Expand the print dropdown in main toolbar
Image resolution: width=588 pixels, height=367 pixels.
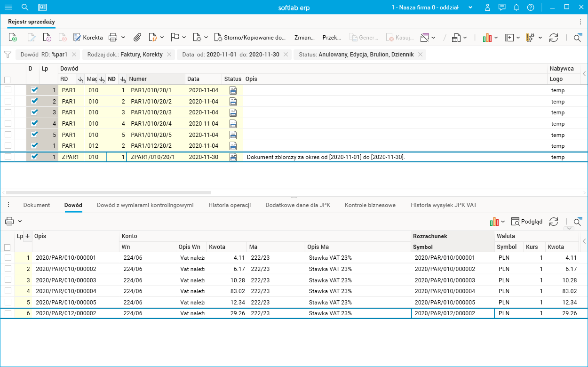(x=123, y=38)
